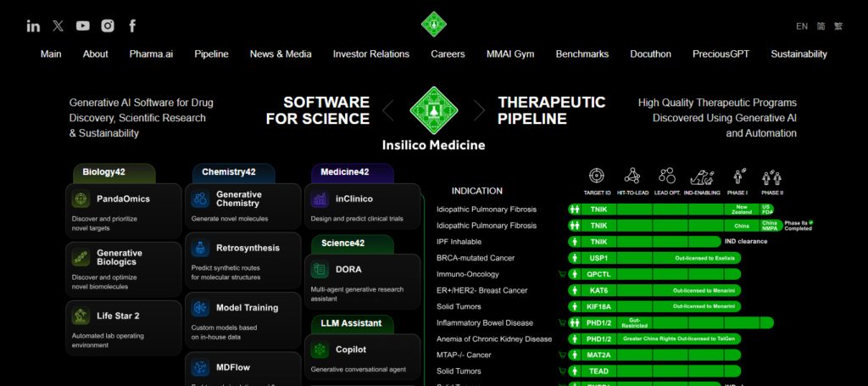Image resolution: width=868 pixels, height=386 pixels.
Task: Open the Main menu item
Action: click(x=51, y=54)
